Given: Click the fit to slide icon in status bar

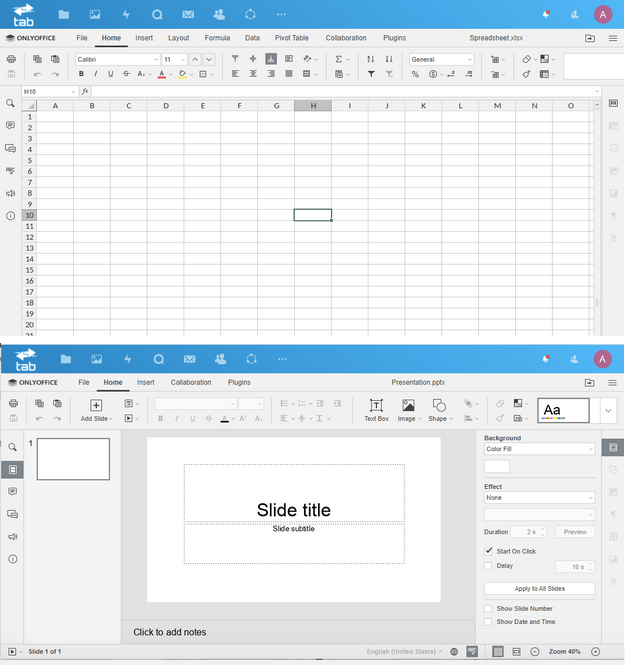Looking at the screenshot, I should pyautogui.click(x=498, y=651).
